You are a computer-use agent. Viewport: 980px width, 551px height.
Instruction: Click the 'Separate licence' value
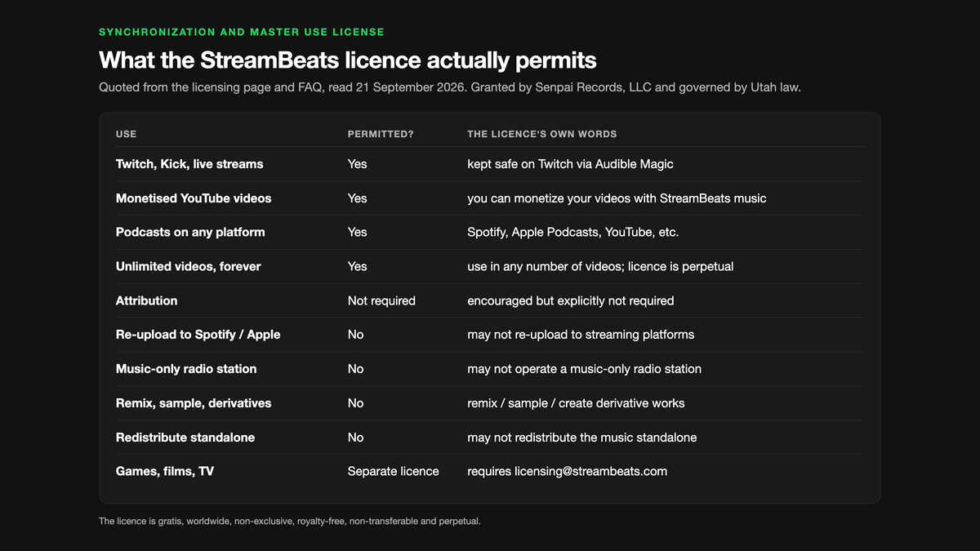(394, 472)
